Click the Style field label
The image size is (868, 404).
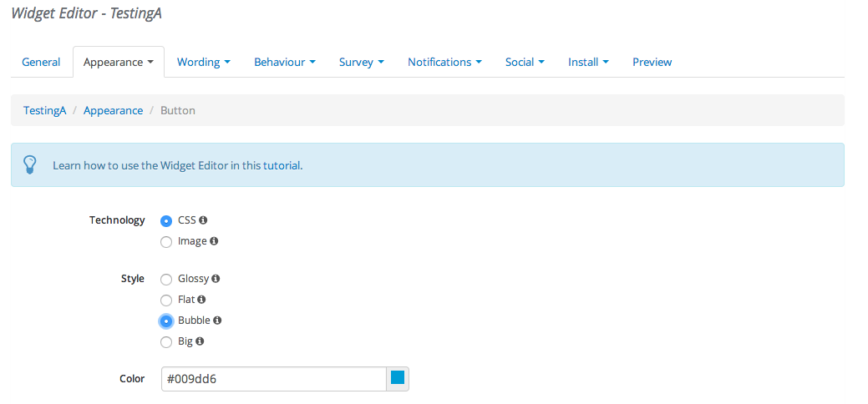pos(133,279)
